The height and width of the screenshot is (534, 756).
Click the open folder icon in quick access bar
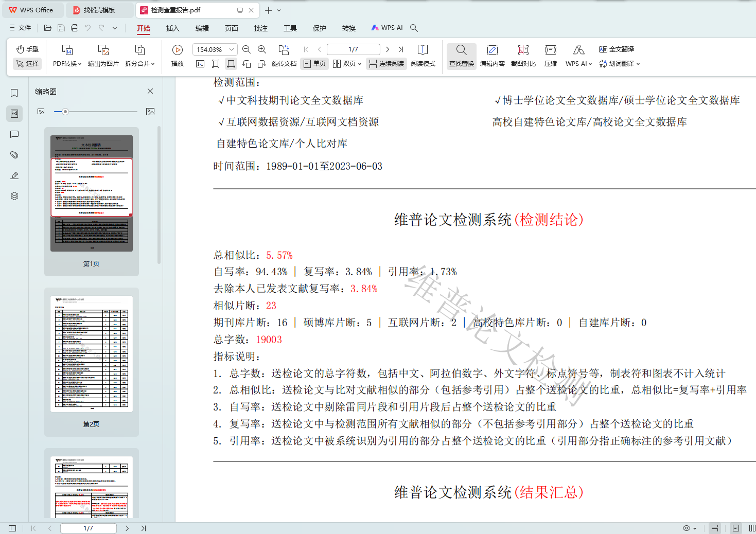tap(48, 28)
